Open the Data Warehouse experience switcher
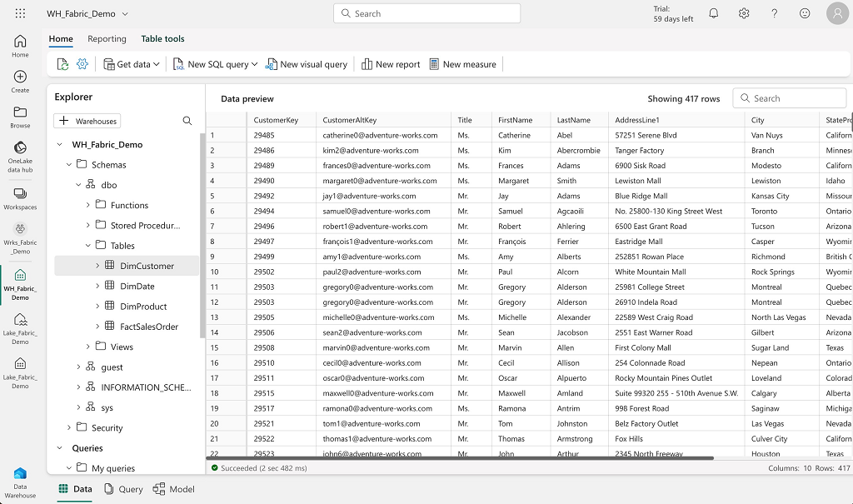 point(20,483)
